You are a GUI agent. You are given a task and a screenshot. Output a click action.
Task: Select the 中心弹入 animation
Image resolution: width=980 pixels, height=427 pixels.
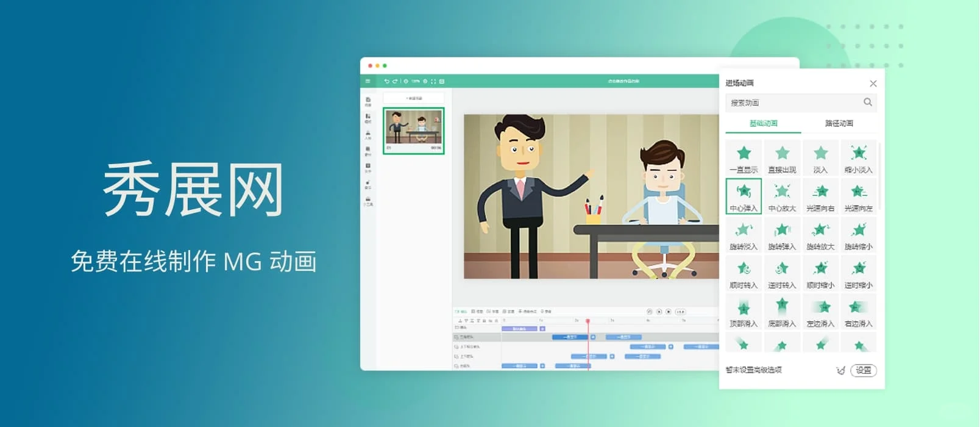click(x=744, y=196)
